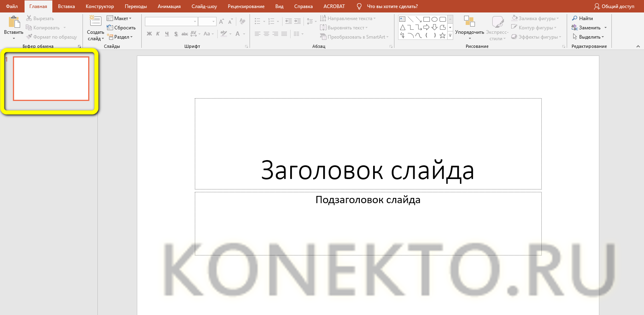Align text to the left
644x315 pixels.
point(258,34)
